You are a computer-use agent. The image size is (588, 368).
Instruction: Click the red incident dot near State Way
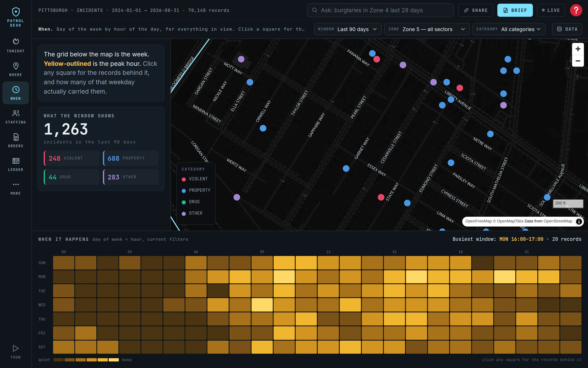click(x=381, y=197)
